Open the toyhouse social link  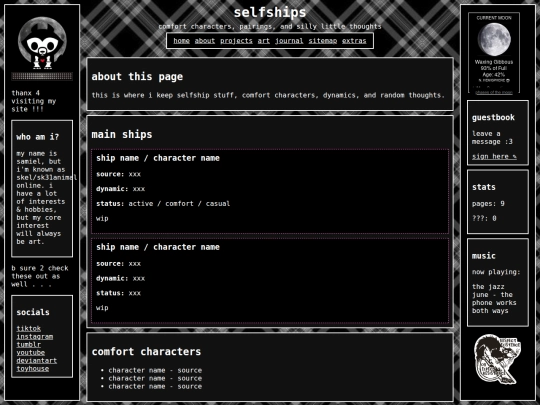coord(33,368)
